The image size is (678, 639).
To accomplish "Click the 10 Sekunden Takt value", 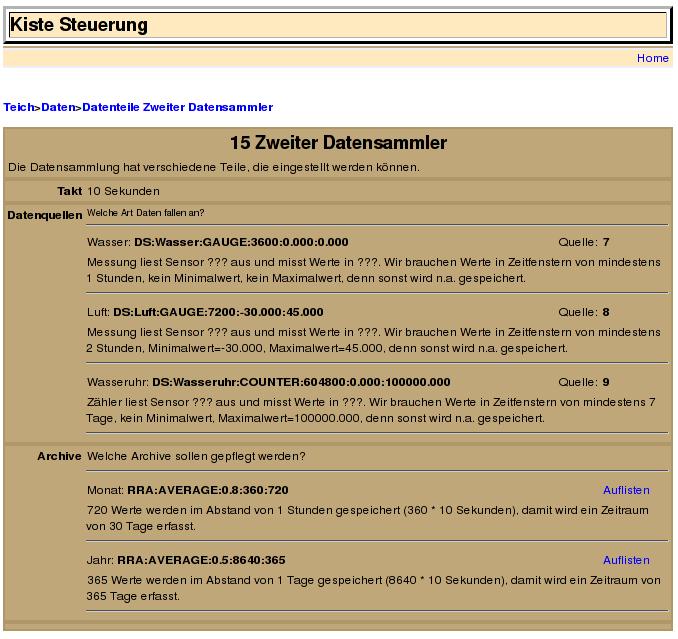I will (123, 191).
